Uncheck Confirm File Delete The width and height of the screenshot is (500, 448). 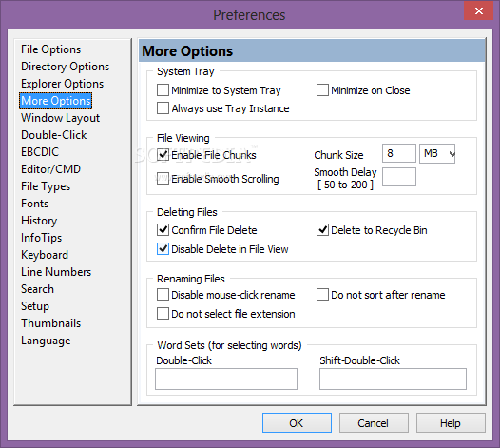tap(163, 230)
